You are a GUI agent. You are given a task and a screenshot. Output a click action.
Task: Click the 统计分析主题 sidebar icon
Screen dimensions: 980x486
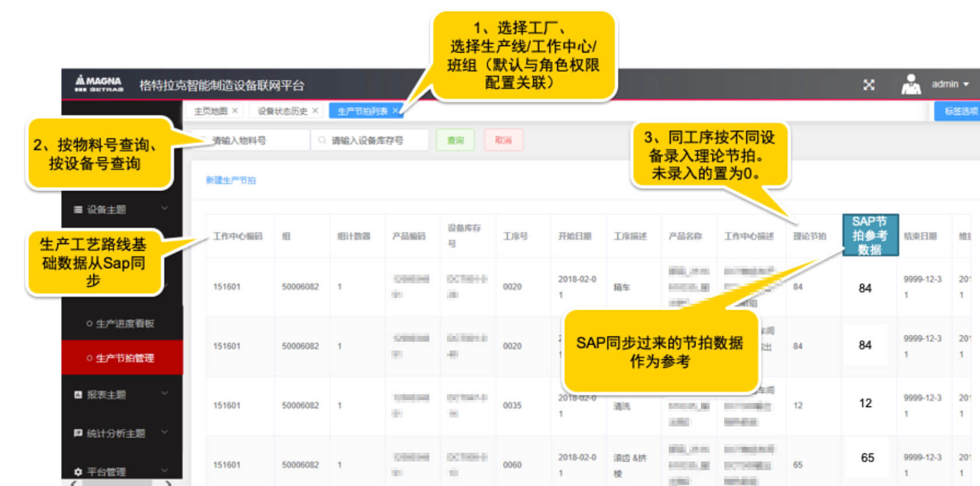(x=78, y=433)
